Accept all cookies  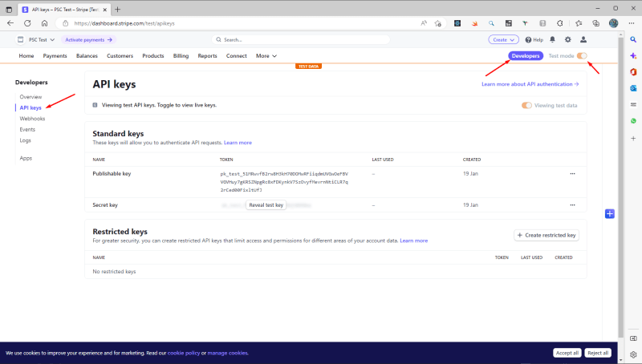pos(567,353)
